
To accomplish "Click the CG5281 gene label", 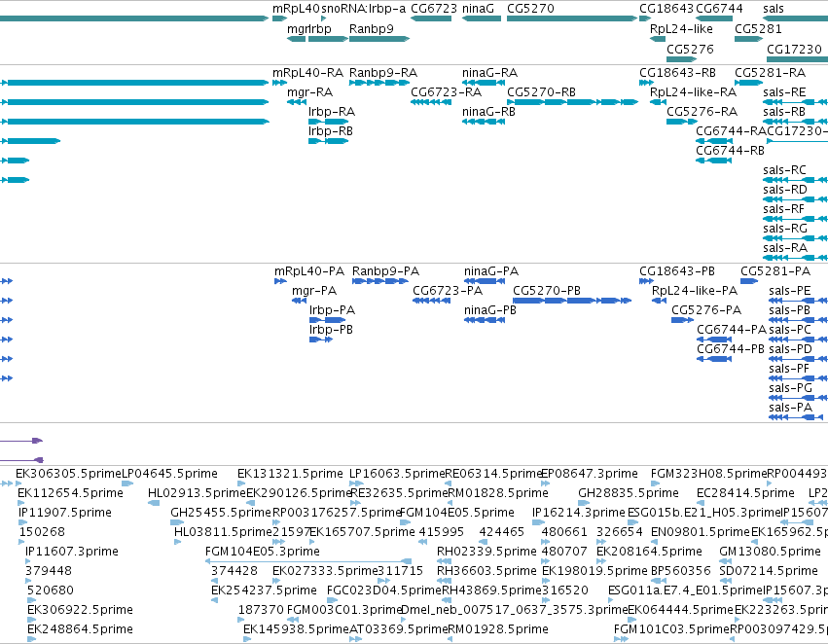I will (758, 28).
